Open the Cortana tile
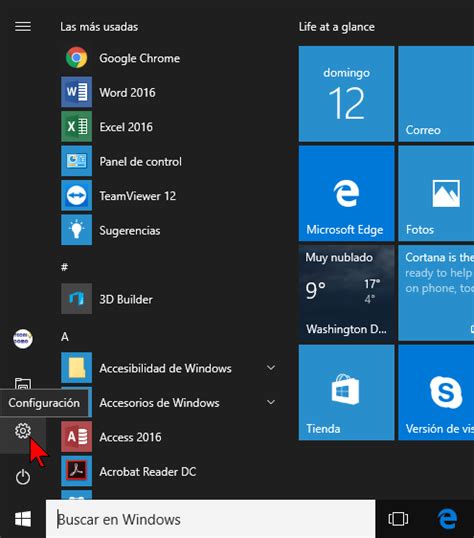The width and height of the screenshot is (474, 538). (436, 293)
